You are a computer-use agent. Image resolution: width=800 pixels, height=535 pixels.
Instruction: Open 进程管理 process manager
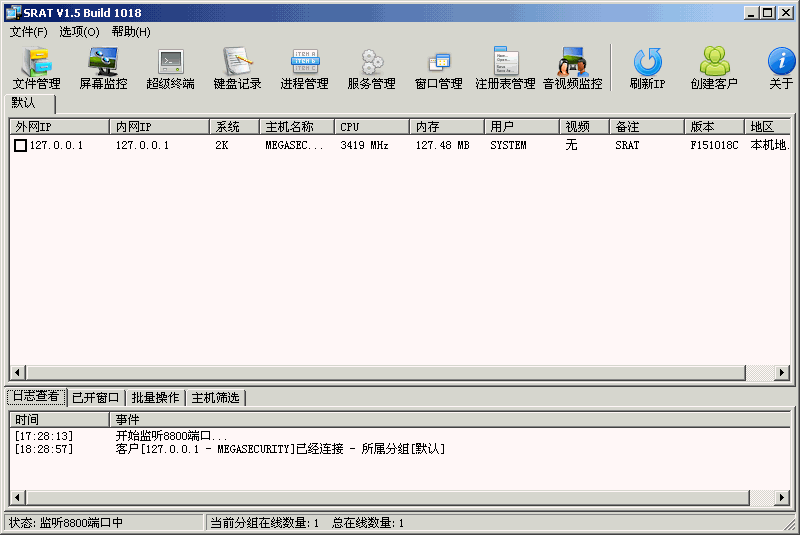pos(304,68)
